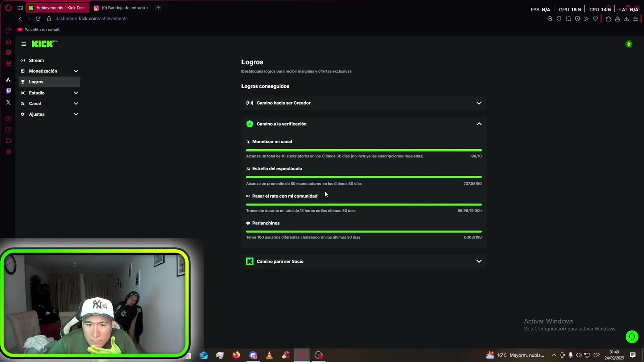Screen dimensions: 644x362
Task: Open the browser extensions cube icon
Action: tap(608, 19)
